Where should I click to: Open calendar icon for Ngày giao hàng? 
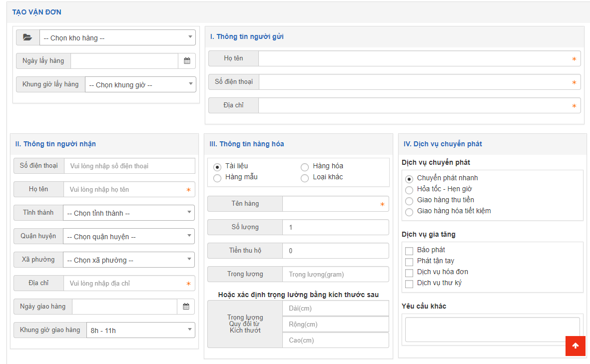point(186,307)
